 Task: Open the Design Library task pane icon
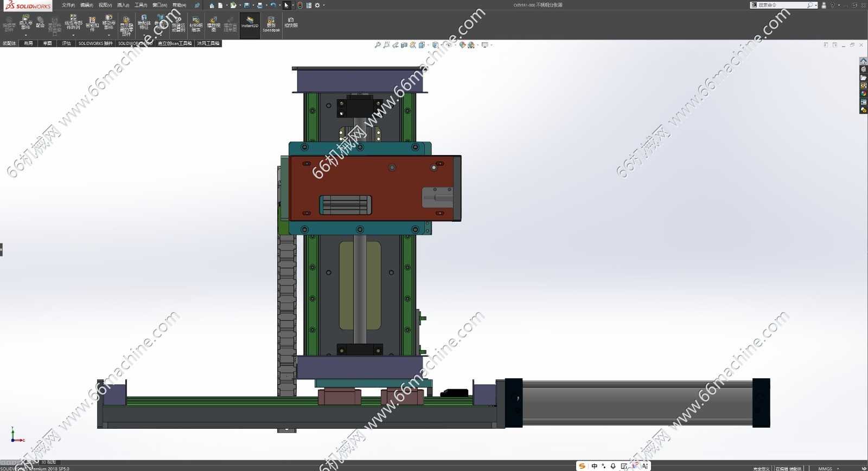pyautogui.click(x=863, y=69)
